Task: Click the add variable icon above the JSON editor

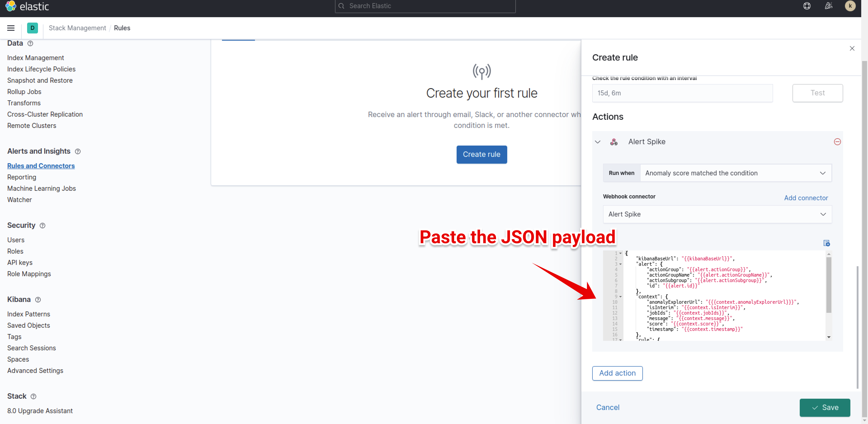Action: 827,243
